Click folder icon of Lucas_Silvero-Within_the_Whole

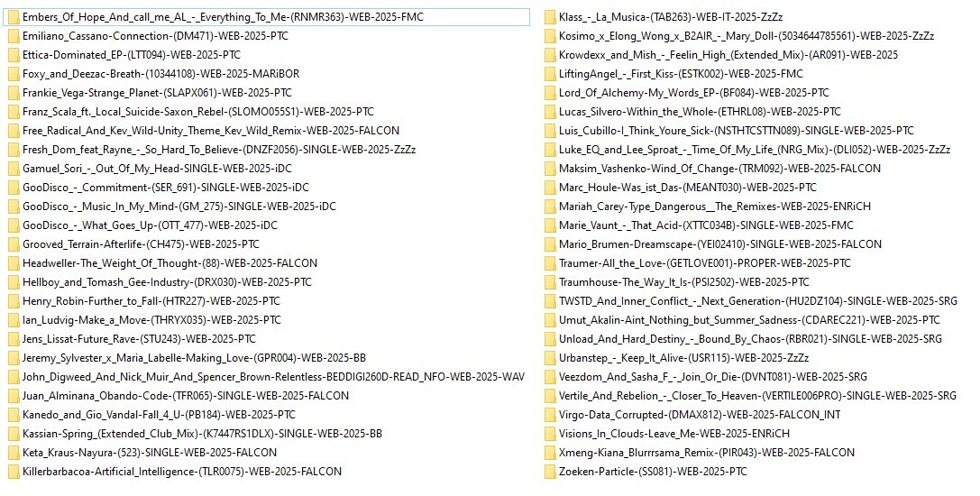549,111
